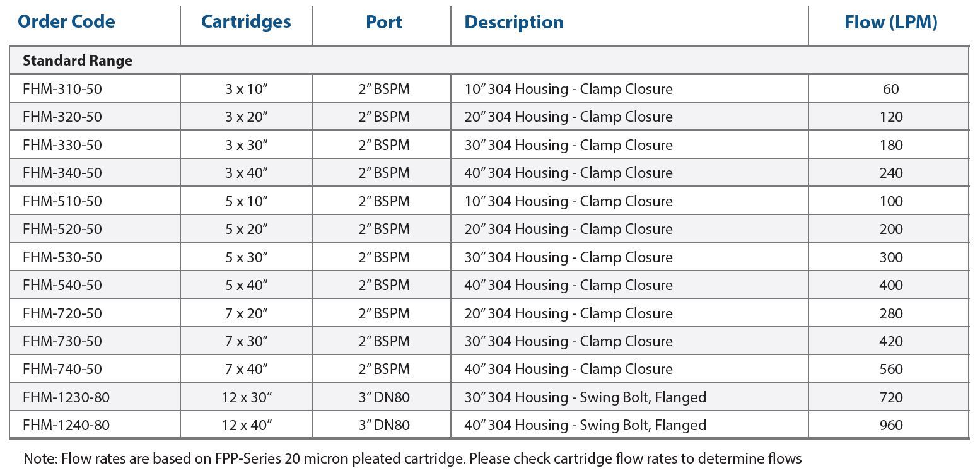This screenshot has width=980, height=473.
Task: Click the Description column header
Action: click(513, 22)
